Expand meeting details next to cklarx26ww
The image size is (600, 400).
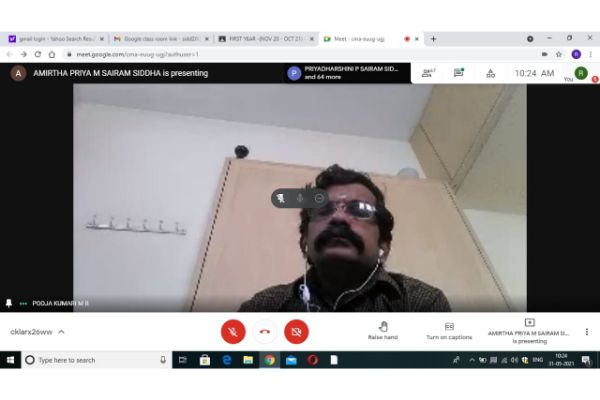[x=61, y=331]
